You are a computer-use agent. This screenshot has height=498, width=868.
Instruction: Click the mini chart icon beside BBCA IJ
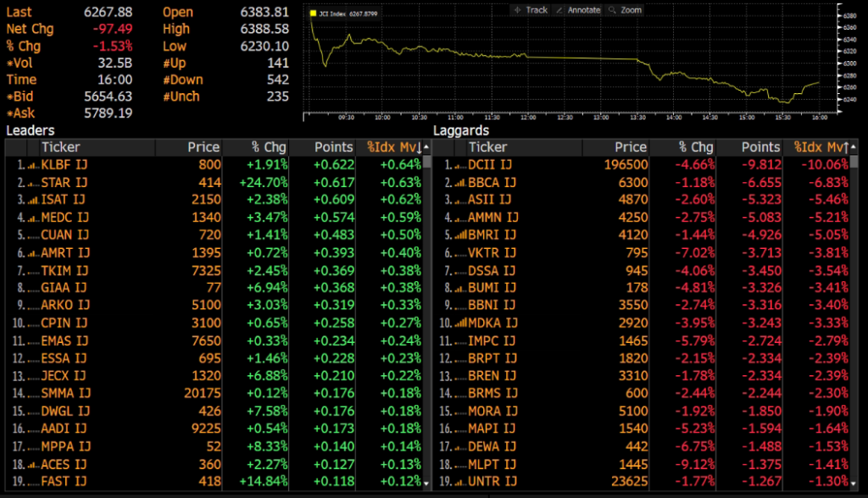point(460,183)
